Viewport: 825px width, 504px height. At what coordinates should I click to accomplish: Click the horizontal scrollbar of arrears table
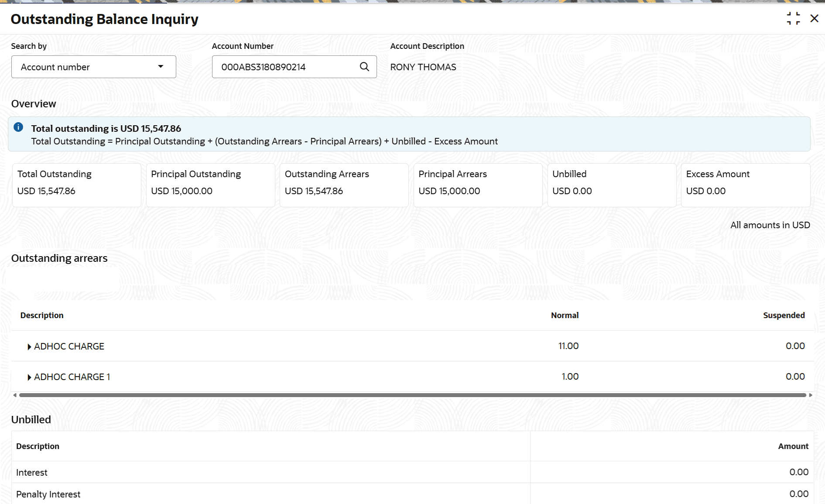[x=413, y=395]
